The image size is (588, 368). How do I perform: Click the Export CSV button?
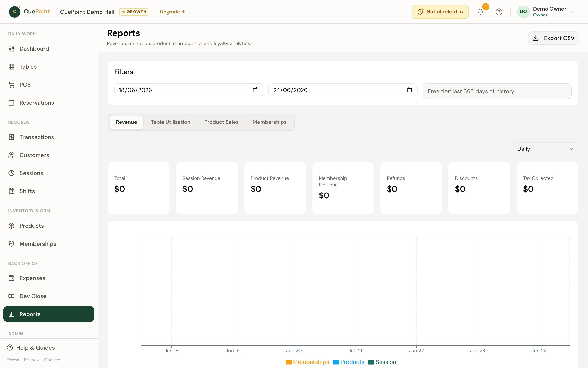pyautogui.click(x=553, y=38)
